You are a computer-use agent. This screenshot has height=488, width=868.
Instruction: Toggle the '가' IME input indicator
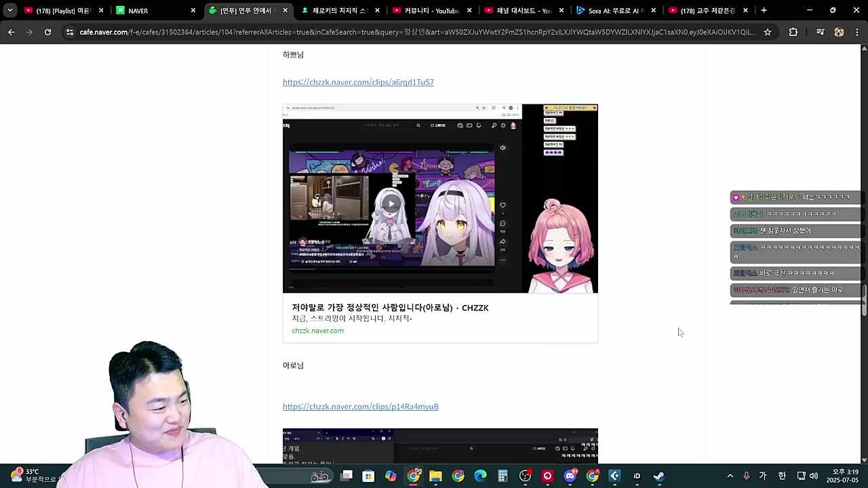[x=763, y=476]
